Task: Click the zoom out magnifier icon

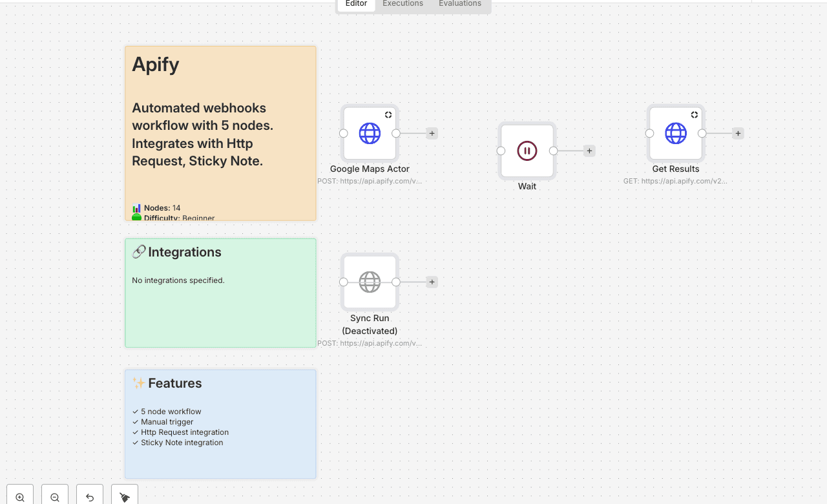Action: click(55, 497)
